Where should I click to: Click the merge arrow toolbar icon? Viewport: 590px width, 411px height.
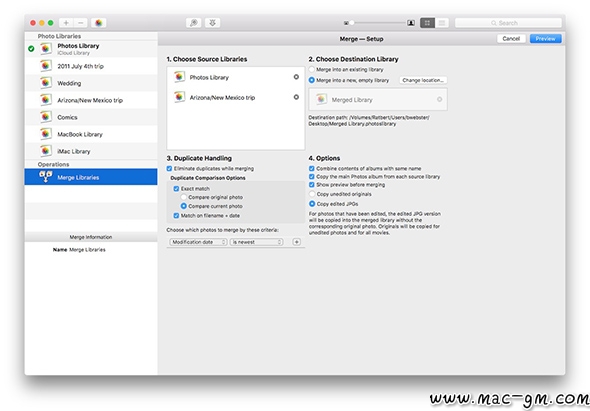213,23
